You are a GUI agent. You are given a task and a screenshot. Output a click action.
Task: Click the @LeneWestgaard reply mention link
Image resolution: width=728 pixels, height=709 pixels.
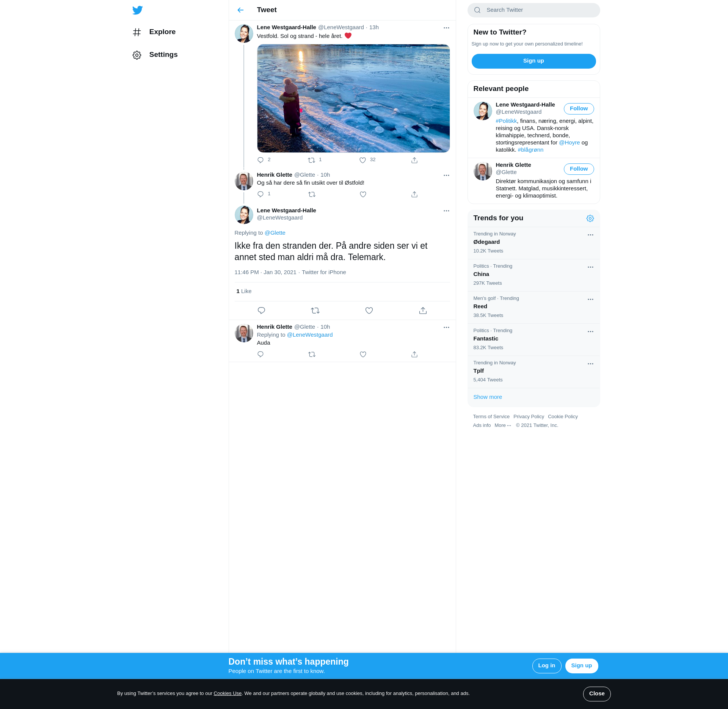[310, 335]
